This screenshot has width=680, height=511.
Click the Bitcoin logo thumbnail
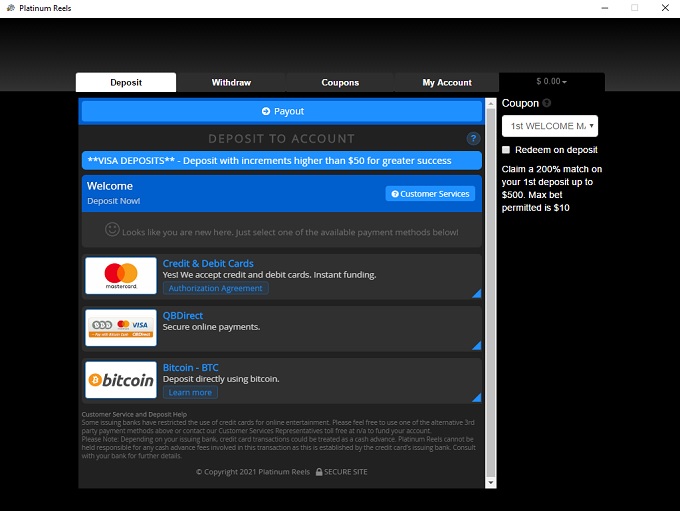(121, 380)
